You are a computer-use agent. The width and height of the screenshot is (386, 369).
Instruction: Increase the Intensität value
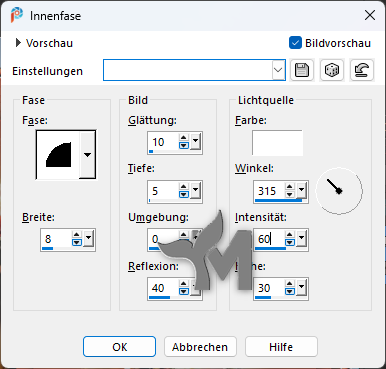click(290, 235)
